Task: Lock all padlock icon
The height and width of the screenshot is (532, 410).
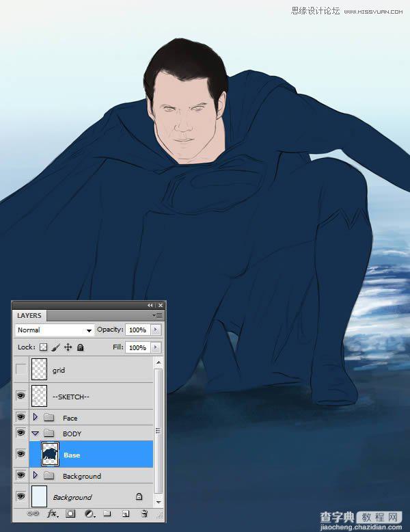Action: pos(81,347)
